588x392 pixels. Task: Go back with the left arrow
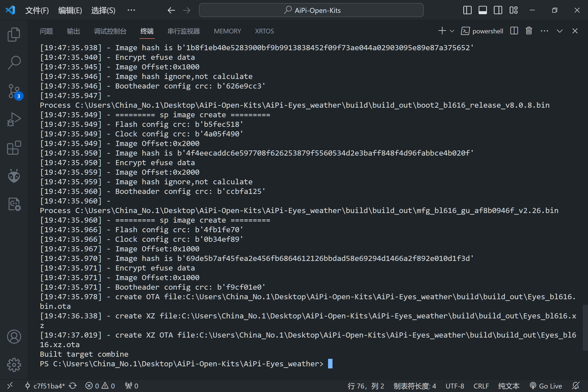tap(171, 10)
